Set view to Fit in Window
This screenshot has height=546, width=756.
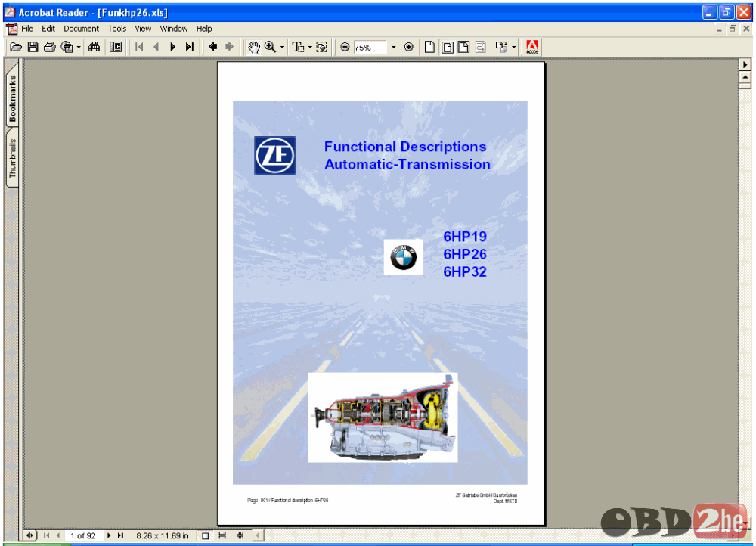[x=448, y=47]
